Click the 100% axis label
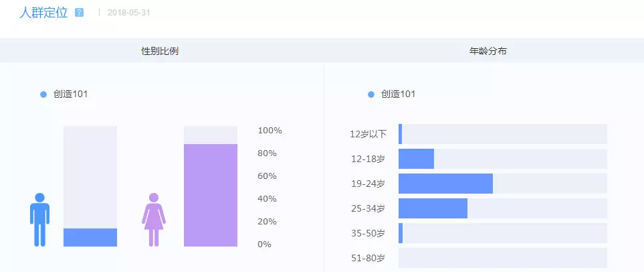This screenshot has width=644, height=272. (x=270, y=131)
